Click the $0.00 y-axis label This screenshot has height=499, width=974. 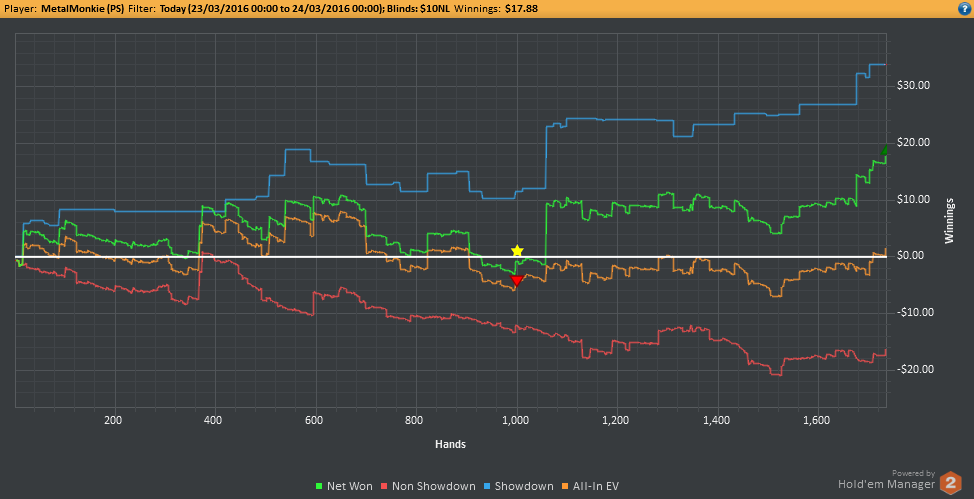pos(911,255)
